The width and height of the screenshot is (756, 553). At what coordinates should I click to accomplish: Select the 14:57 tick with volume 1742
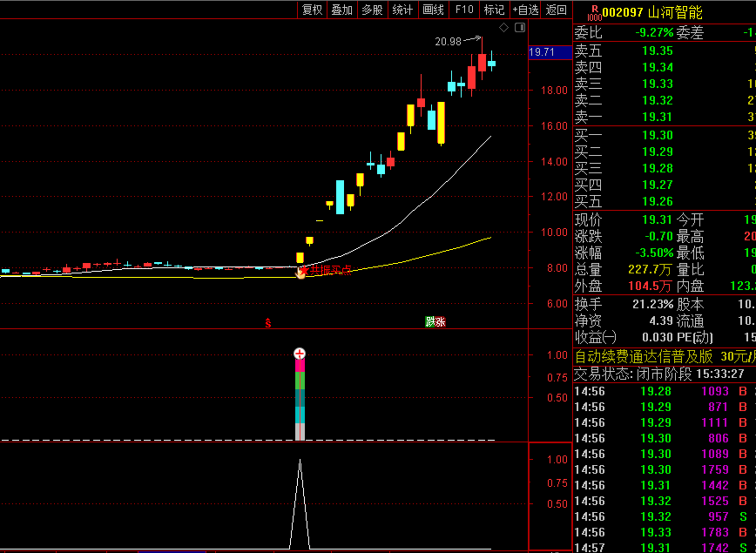coord(665,547)
